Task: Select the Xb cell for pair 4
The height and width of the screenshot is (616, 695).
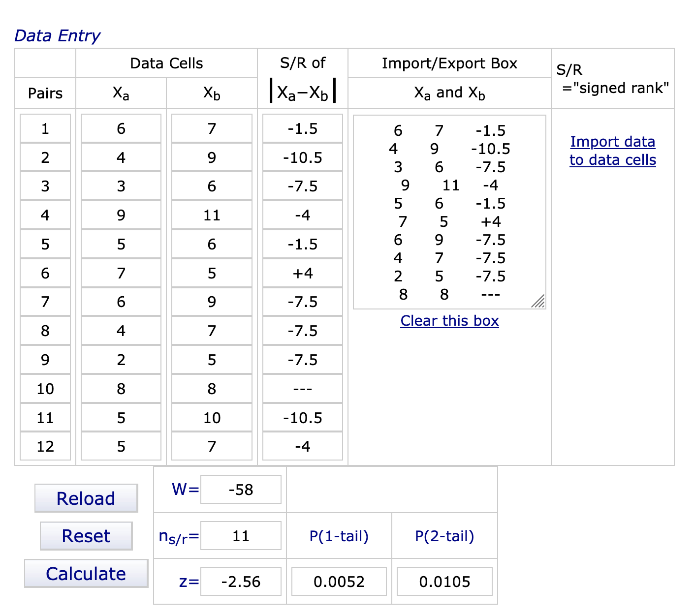Action: click(x=212, y=216)
